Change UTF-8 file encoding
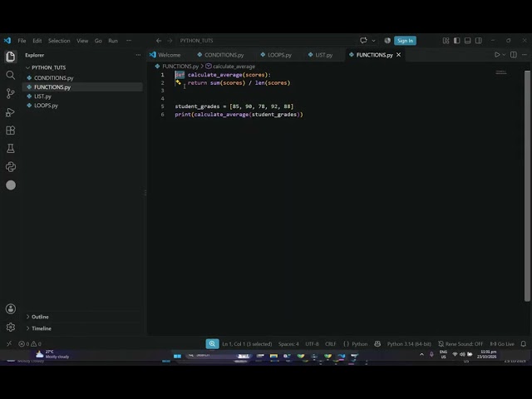The height and width of the screenshot is (399, 532). (x=312, y=343)
